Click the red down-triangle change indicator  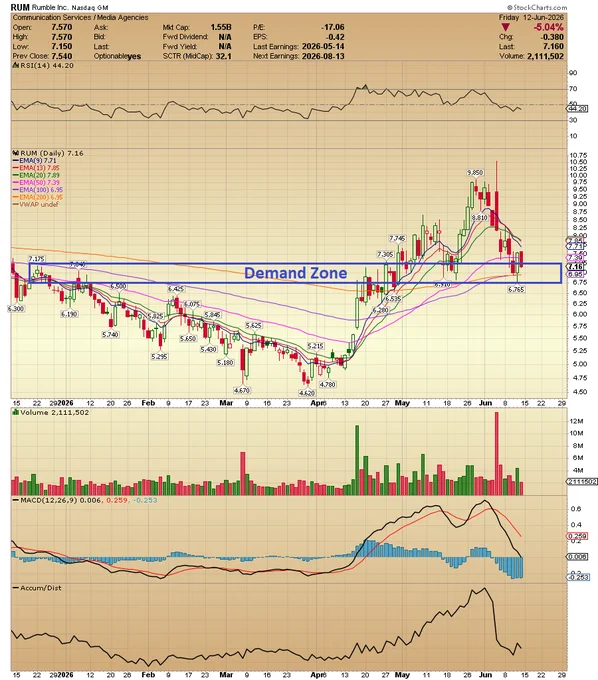tap(506, 27)
